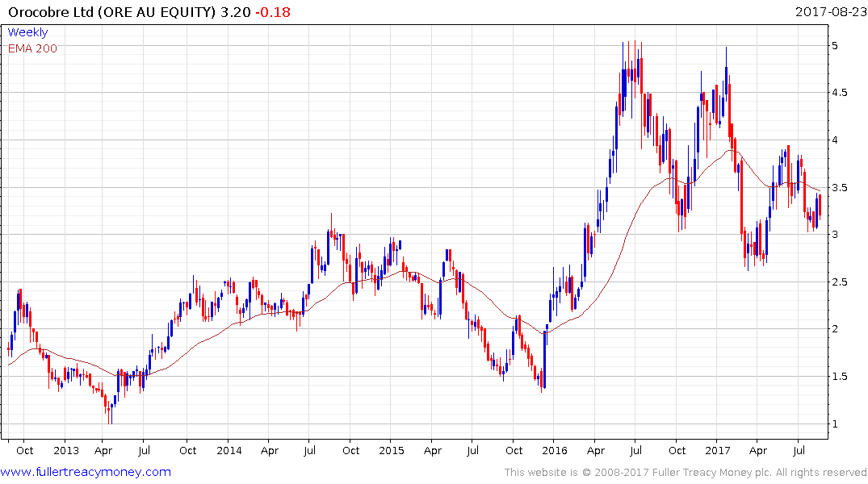Click the last price value 3.20
The image size is (868, 484).
coord(235,12)
